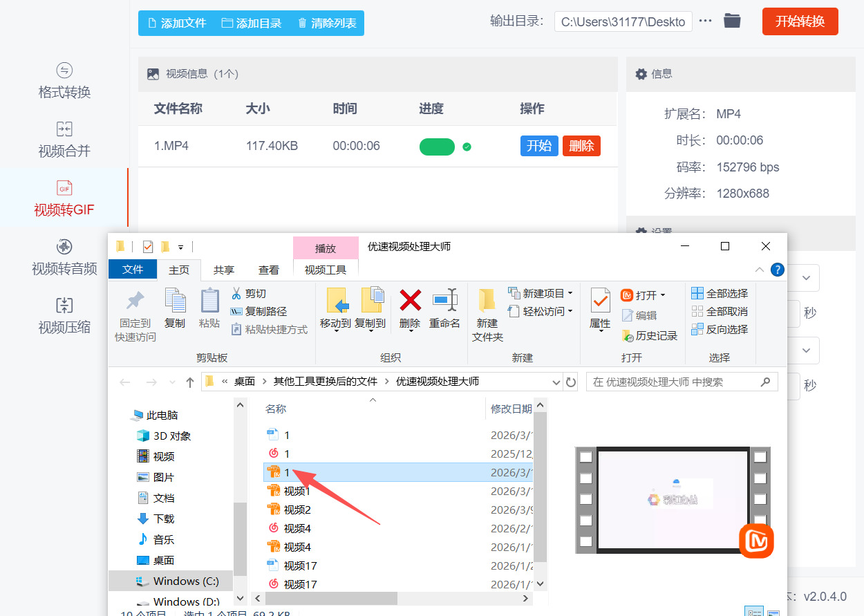864x616 pixels.
Task: Click the red 删除 X icon in ribbon
Action: click(x=410, y=301)
